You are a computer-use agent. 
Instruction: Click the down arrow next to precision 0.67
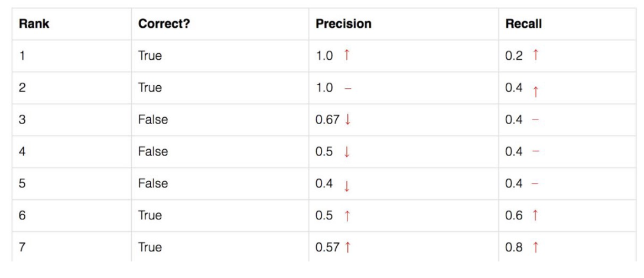coord(347,119)
